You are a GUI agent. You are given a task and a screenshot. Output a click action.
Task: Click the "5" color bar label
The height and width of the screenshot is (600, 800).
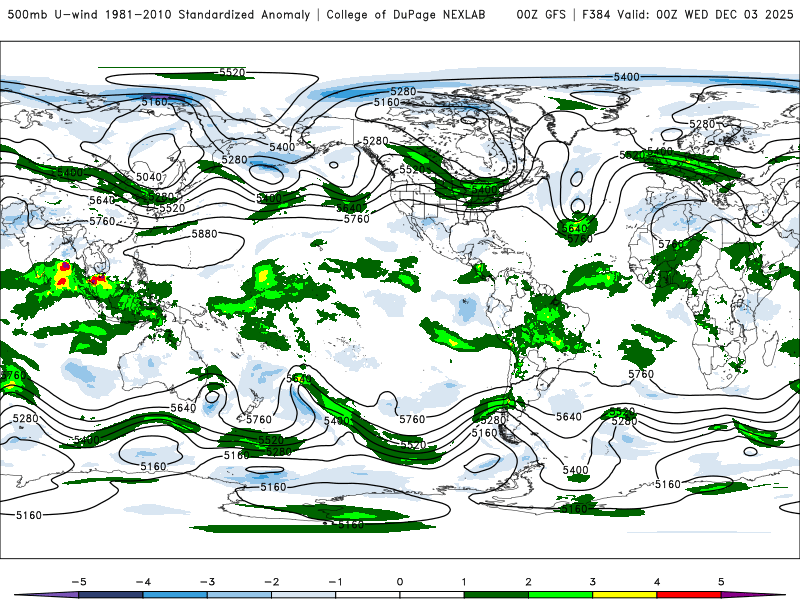pyautogui.click(x=721, y=582)
